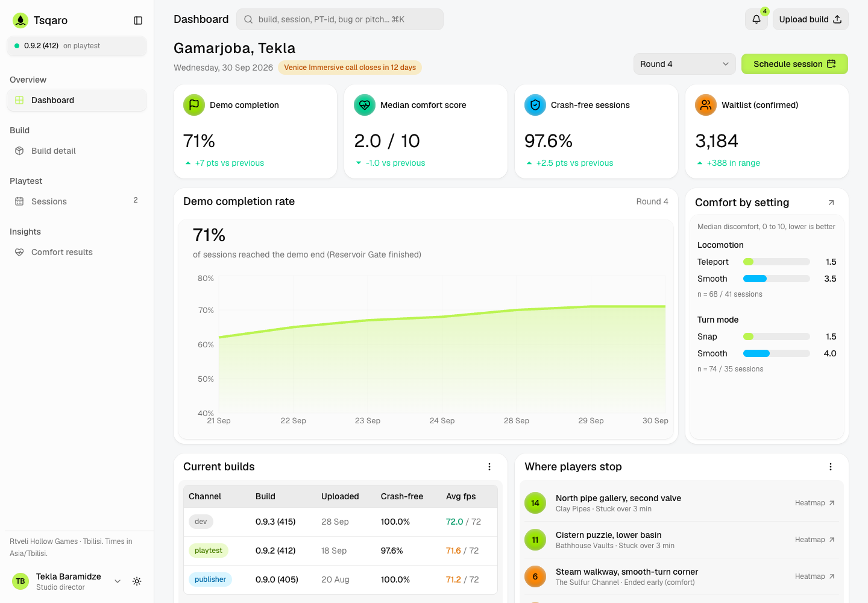
Task: Open Current builds more options menu
Action: [x=489, y=467]
